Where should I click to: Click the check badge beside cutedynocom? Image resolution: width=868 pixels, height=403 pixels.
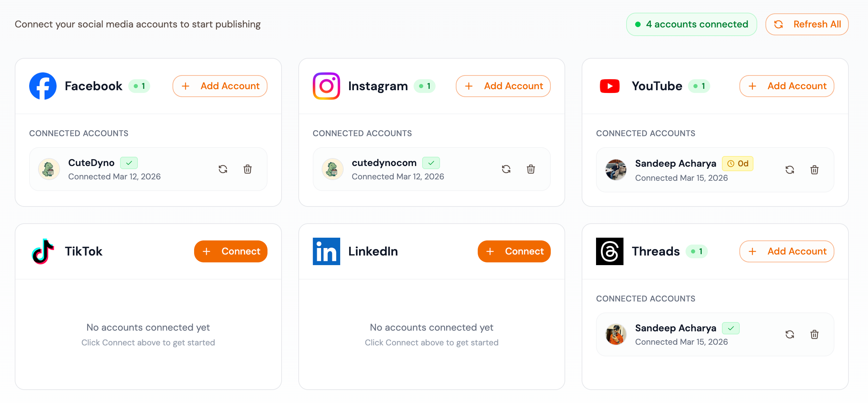431,163
